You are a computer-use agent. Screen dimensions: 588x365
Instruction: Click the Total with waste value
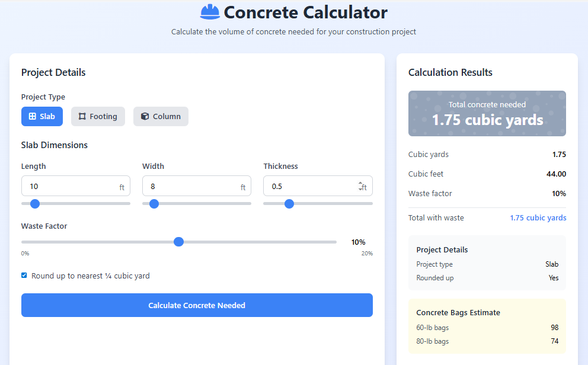click(538, 218)
